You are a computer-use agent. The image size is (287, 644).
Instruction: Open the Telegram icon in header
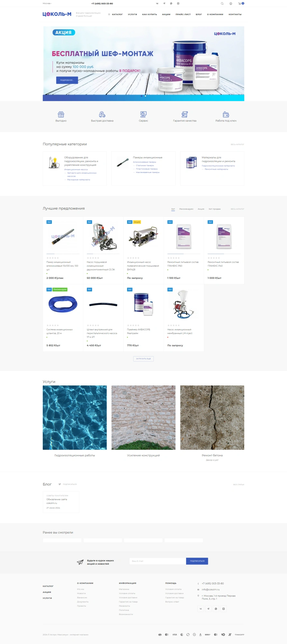[164, 4]
